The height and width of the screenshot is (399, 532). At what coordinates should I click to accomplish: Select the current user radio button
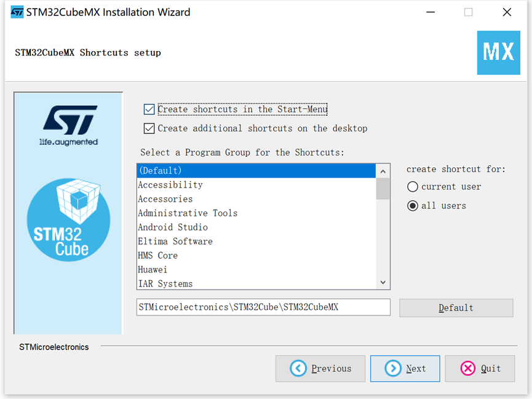coord(413,187)
